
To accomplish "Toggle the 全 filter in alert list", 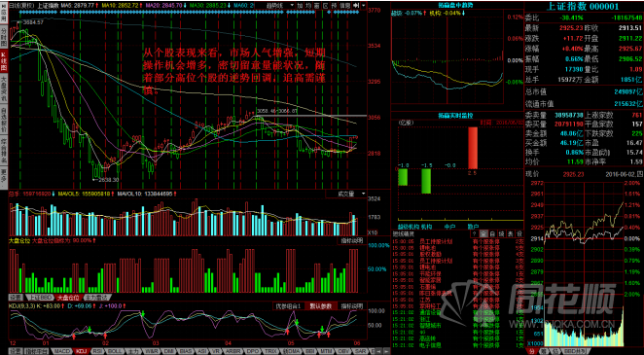I will coord(483,233).
